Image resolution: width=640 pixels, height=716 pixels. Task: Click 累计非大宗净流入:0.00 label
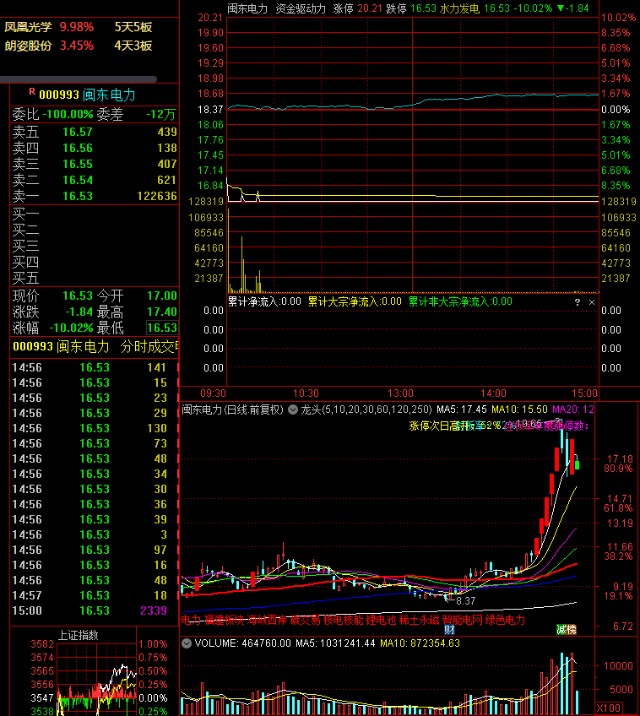[460, 301]
